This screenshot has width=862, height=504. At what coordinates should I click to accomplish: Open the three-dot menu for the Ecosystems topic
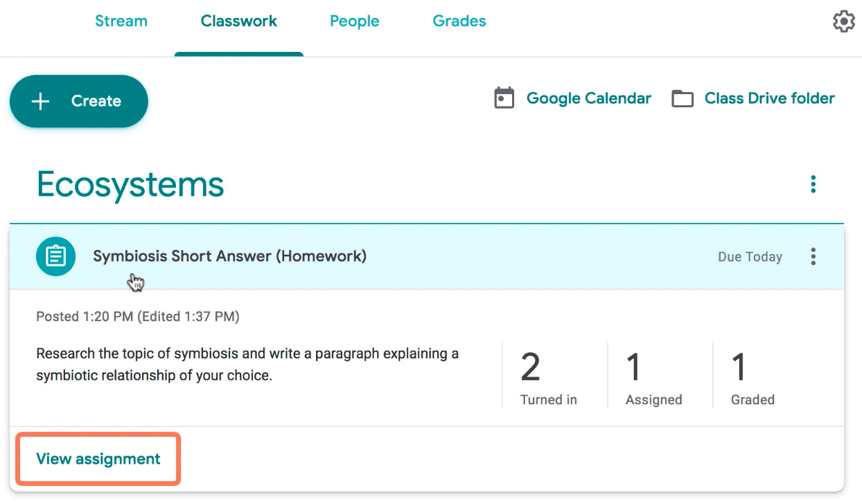click(x=812, y=183)
